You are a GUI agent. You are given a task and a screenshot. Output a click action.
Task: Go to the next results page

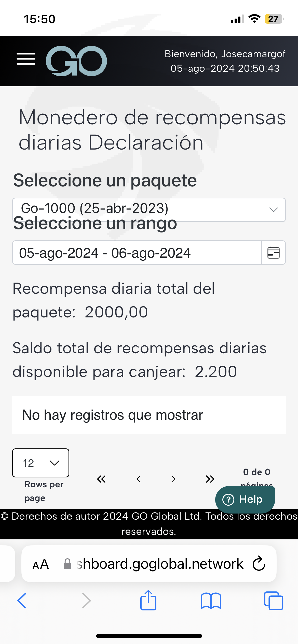(173, 479)
